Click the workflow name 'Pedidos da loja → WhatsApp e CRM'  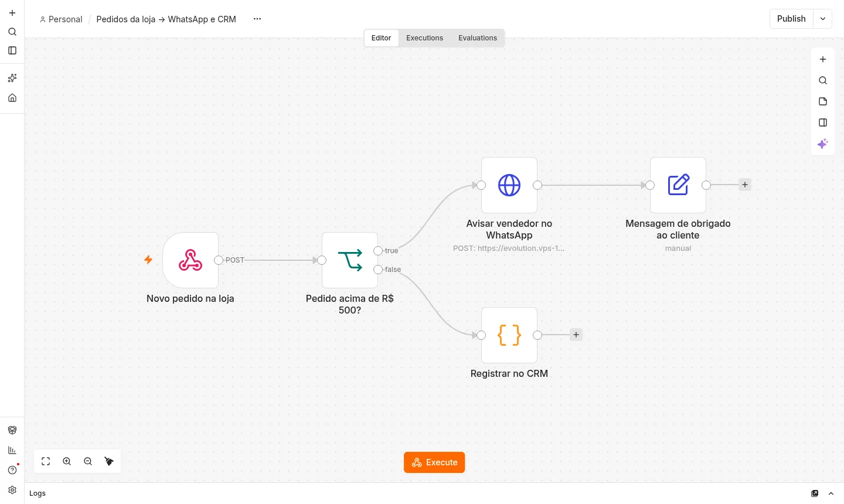coord(166,19)
